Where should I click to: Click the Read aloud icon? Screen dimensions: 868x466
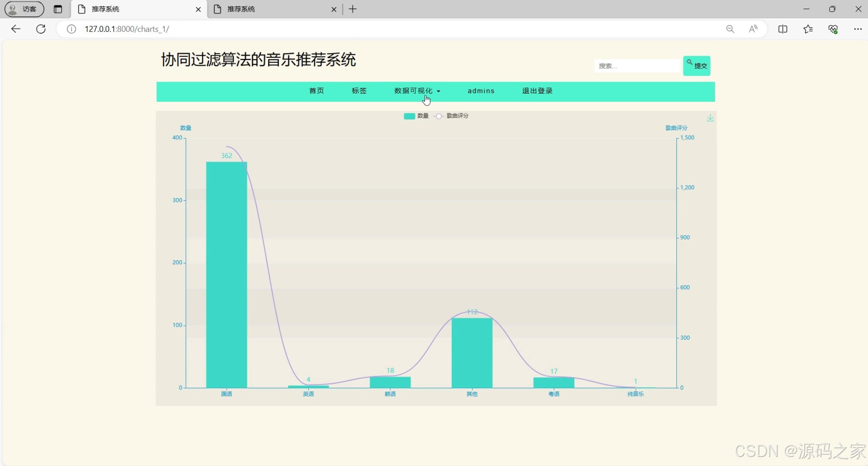753,29
